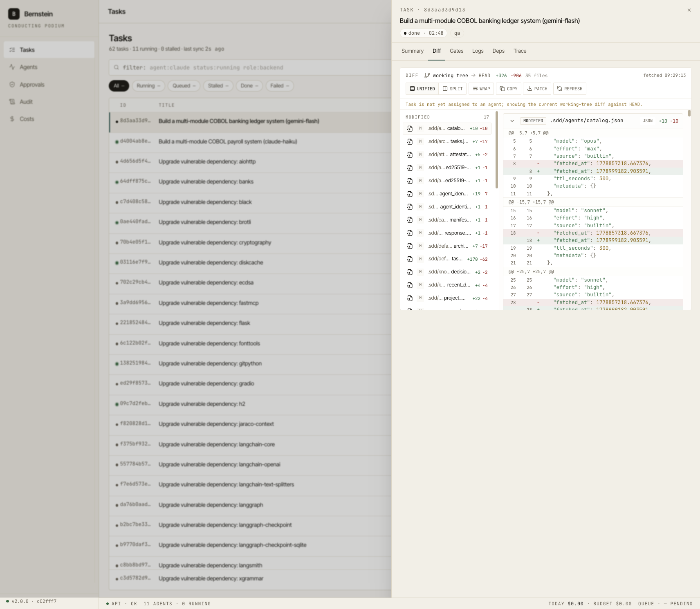This screenshot has width=700, height=609.
Task: Click the done 02:48 status badge
Action: coord(423,33)
